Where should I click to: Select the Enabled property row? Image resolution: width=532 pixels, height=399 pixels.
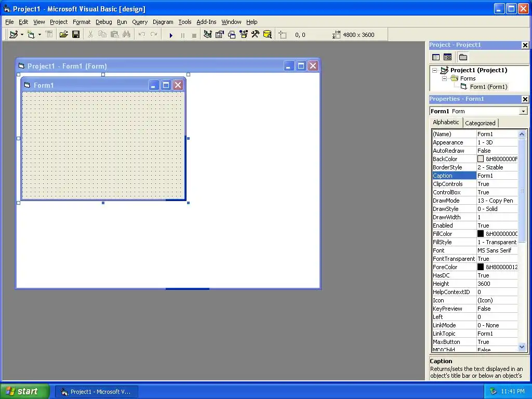pyautogui.click(x=475, y=225)
